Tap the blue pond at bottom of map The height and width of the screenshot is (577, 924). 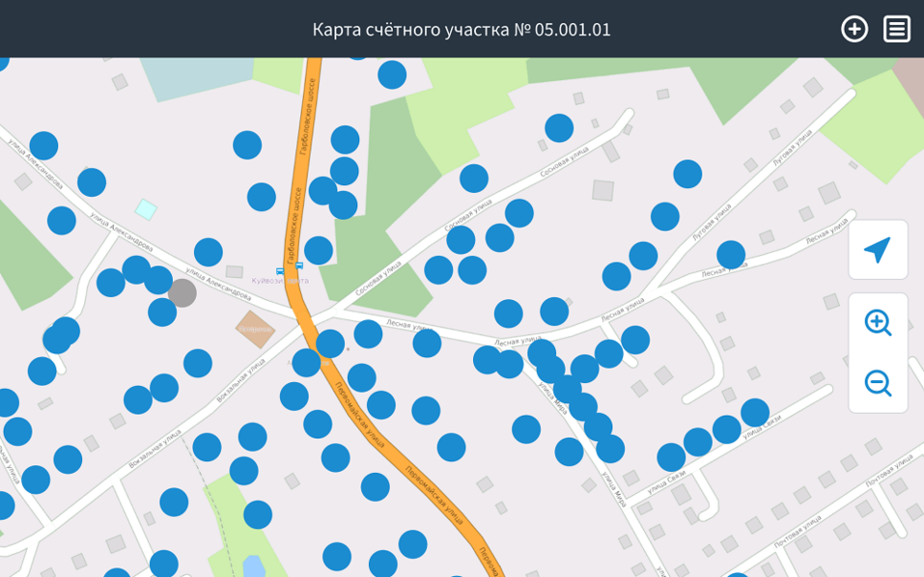[253, 565]
